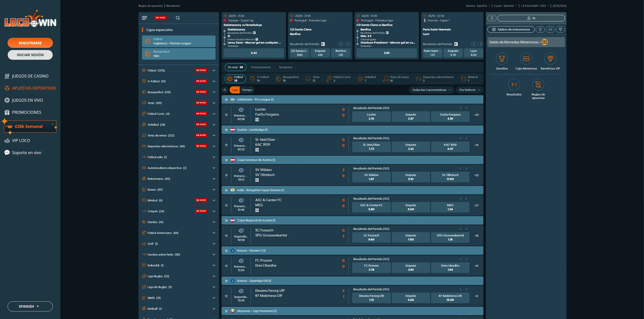Switch sorting to Tiempo

point(247,90)
